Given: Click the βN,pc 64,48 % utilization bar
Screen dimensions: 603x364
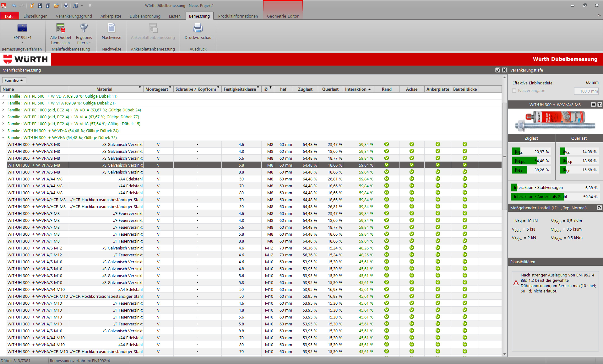Looking at the screenshot, I should click(x=531, y=161).
